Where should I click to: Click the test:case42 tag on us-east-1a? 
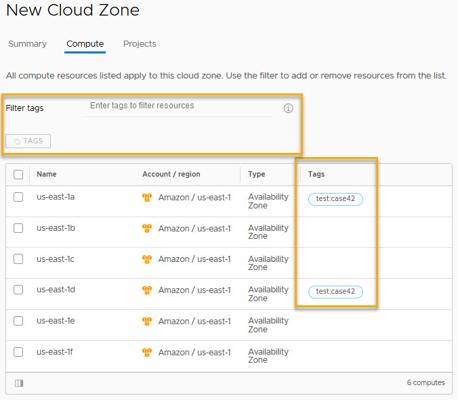(x=335, y=199)
